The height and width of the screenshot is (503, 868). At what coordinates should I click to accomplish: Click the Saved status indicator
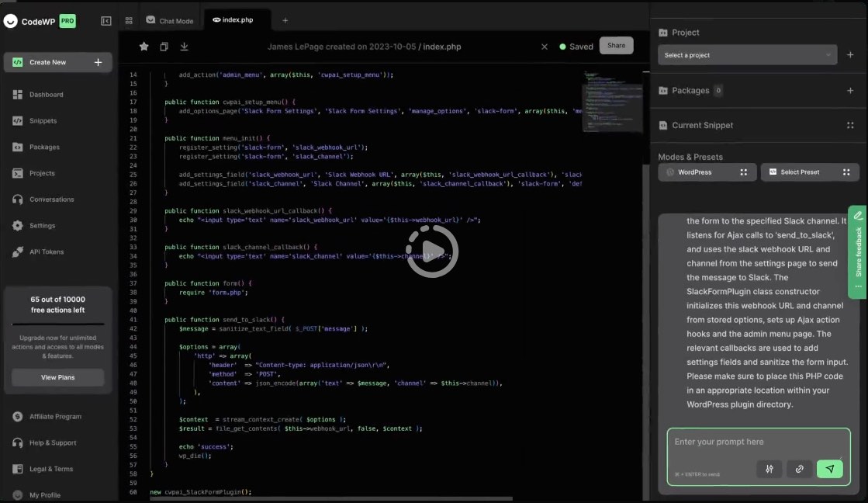point(576,47)
